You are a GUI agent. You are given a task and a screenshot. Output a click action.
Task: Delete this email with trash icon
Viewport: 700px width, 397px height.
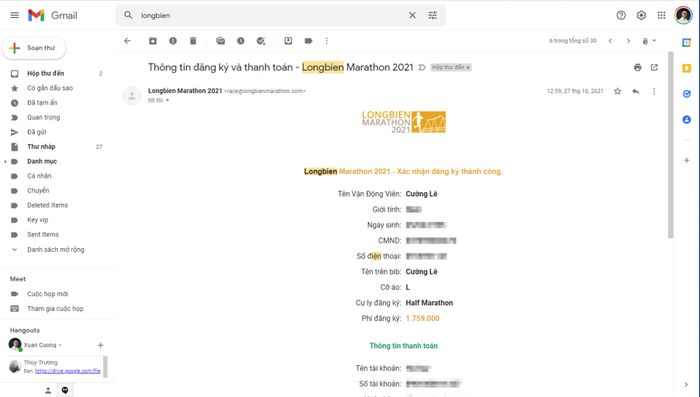pos(193,41)
